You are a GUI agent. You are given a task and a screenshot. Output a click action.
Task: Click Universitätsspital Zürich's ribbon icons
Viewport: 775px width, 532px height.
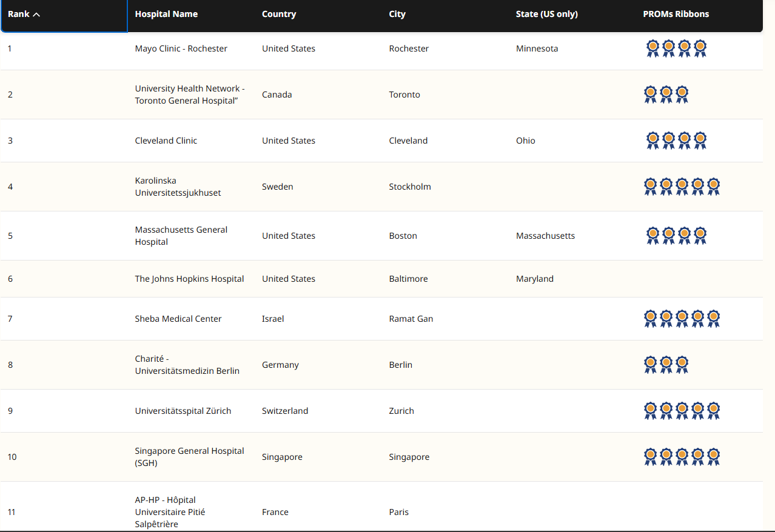coord(682,411)
